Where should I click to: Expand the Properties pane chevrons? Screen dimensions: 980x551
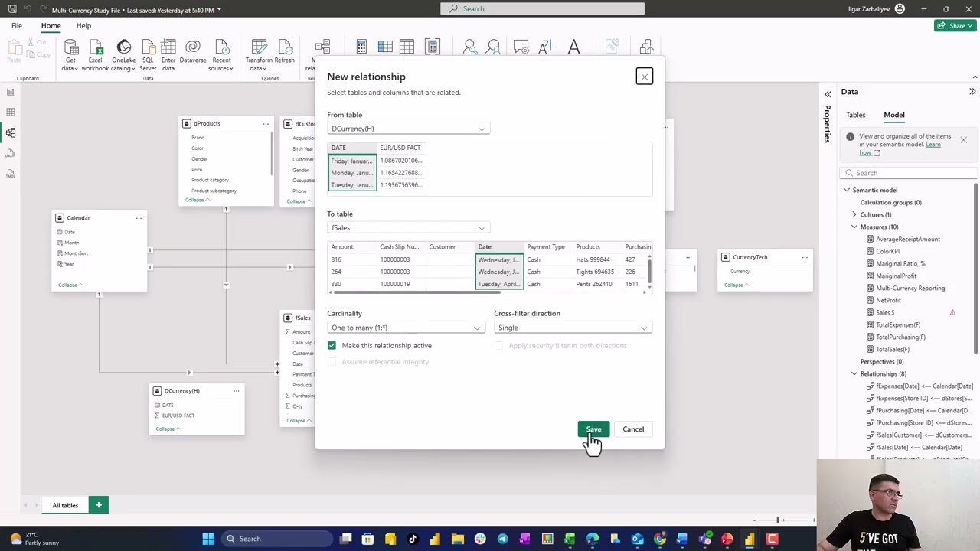(x=828, y=94)
